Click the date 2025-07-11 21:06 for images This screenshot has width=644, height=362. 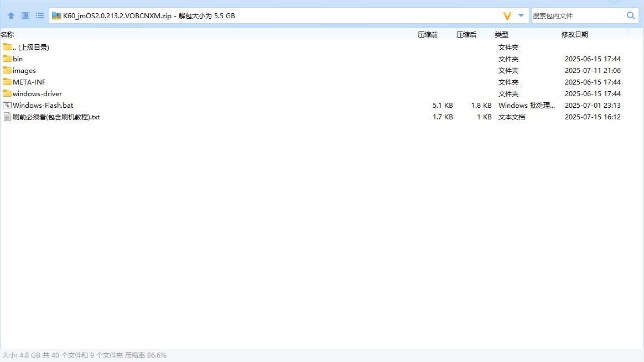click(x=593, y=71)
